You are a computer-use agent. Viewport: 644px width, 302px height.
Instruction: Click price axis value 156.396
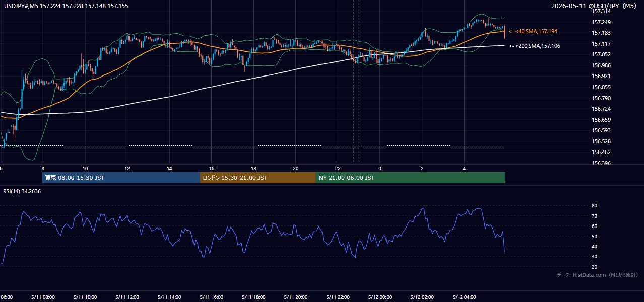click(601, 163)
